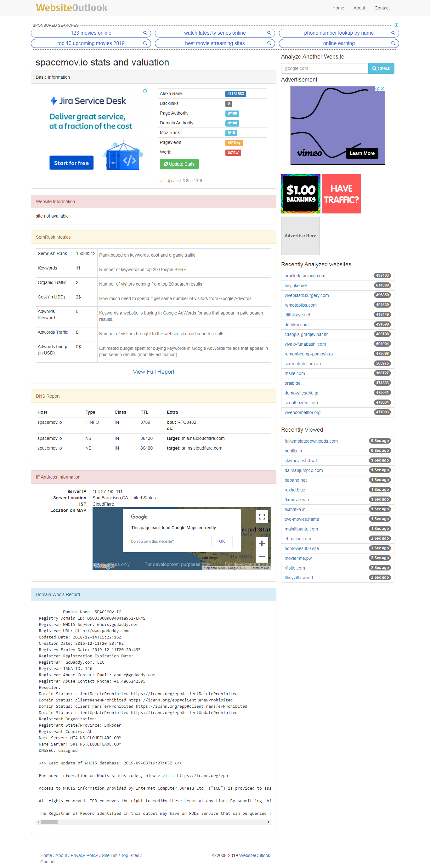Select the '123 movies online' sponsored search
The width and height of the screenshot is (430, 868).
pyautogui.click(x=91, y=33)
